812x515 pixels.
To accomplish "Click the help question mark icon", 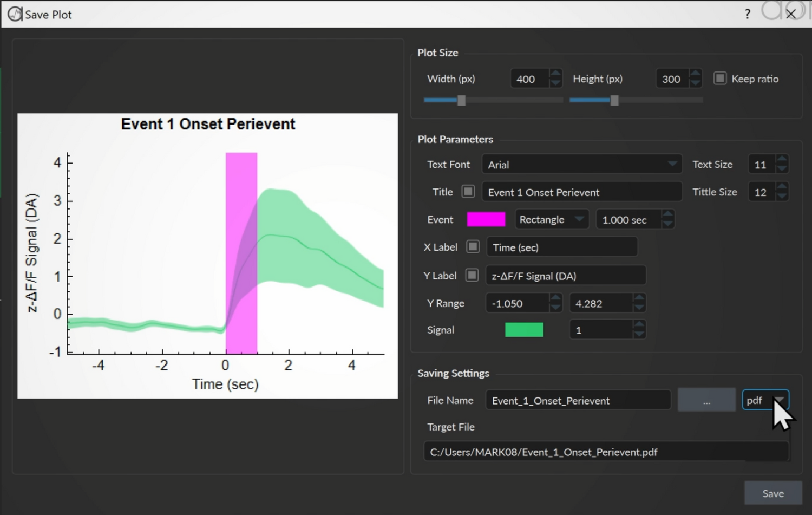I will coord(748,14).
